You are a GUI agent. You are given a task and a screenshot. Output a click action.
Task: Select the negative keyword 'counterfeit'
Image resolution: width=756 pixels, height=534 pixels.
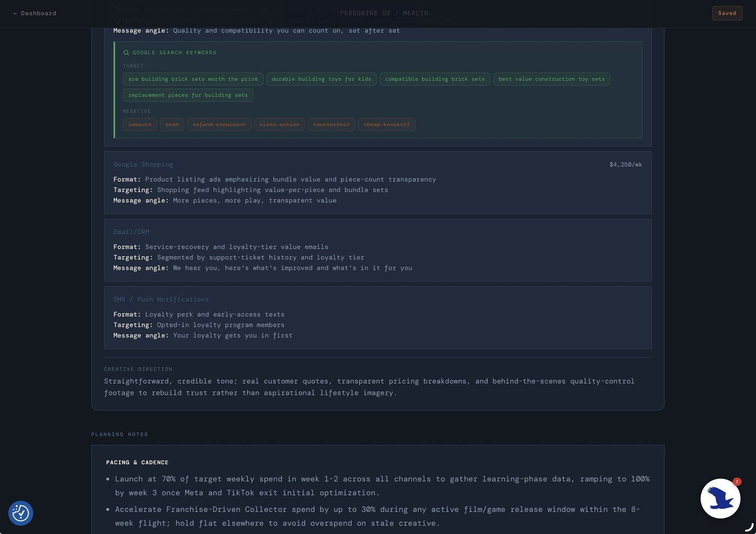pyautogui.click(x=331, y=125)
